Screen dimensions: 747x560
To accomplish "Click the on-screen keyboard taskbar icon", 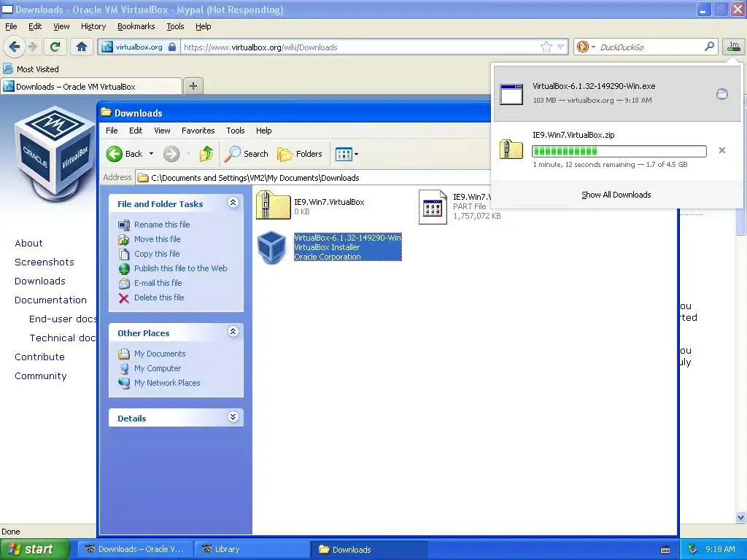I will tap(665, 550).
